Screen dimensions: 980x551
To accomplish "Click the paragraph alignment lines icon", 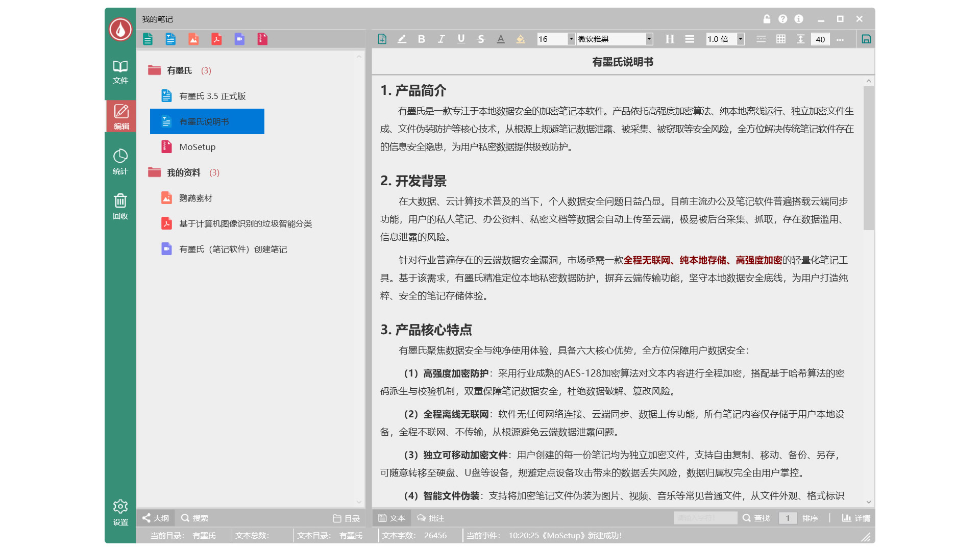I will pyautogui.click(x=690, y=39).
